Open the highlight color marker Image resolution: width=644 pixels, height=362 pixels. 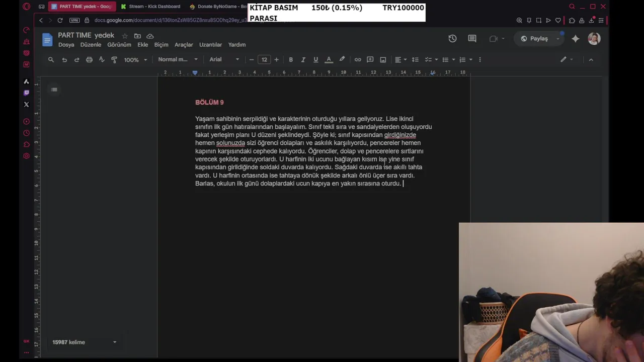(342, 59)
